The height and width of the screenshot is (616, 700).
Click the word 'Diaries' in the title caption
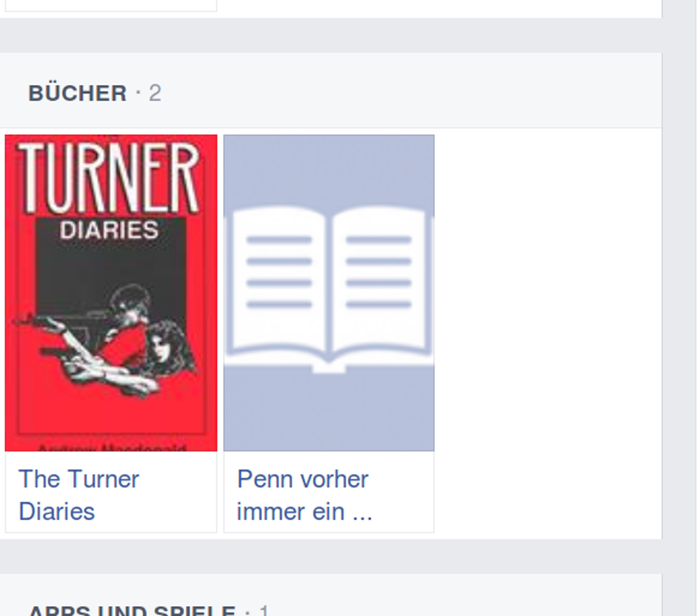click(57, 511)
